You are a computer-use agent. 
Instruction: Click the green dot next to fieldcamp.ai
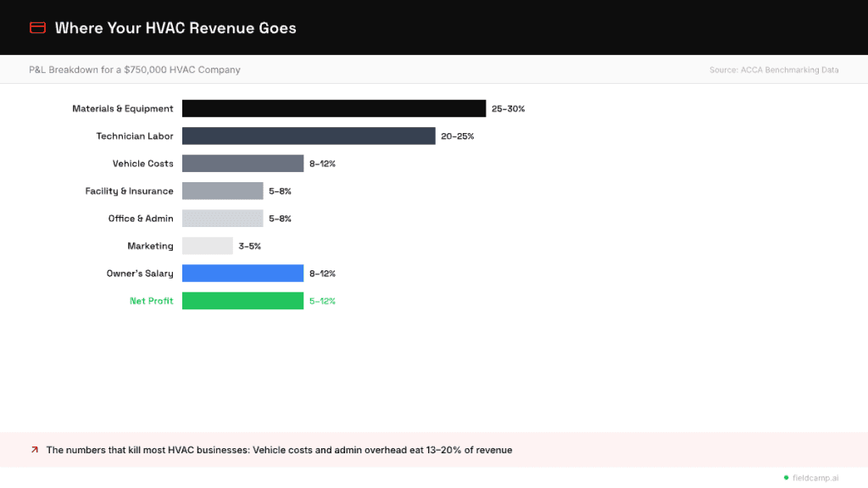786,477
